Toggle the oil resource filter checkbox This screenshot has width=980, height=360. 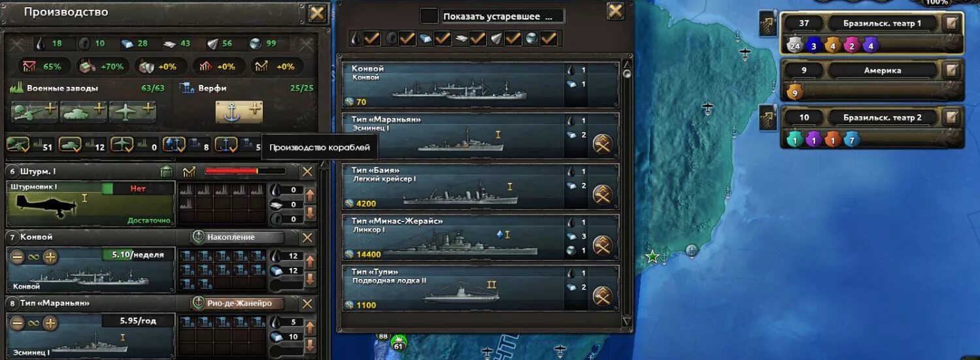point(372,39)
